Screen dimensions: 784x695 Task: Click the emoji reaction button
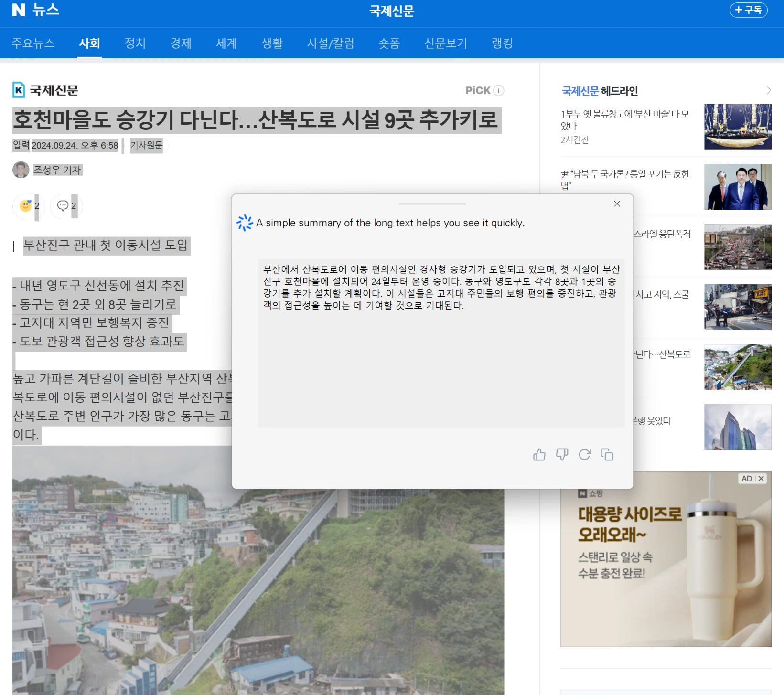point(29,206)
